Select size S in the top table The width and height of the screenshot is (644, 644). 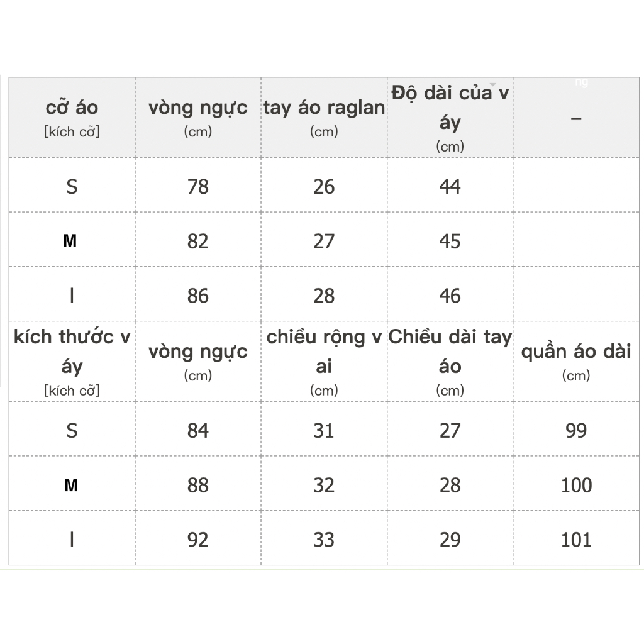pos(72,187)
